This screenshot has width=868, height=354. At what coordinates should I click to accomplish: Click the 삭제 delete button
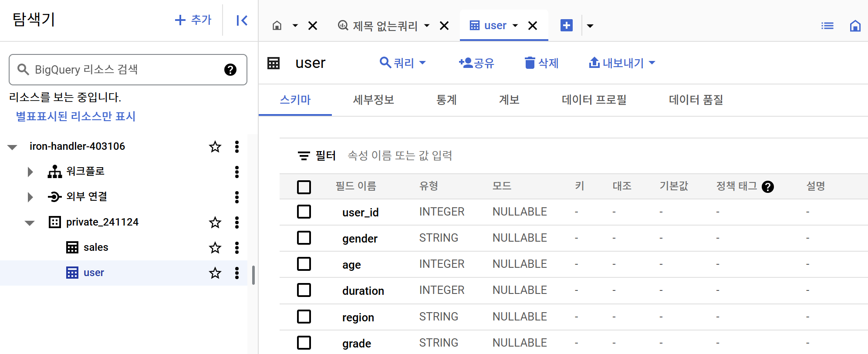(541, 63)
